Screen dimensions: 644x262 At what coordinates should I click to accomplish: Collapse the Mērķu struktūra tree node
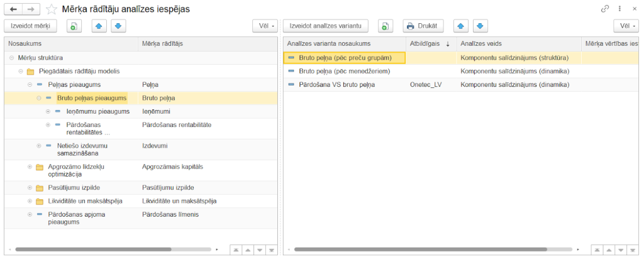pyautogui.click(x=12, y=58)
